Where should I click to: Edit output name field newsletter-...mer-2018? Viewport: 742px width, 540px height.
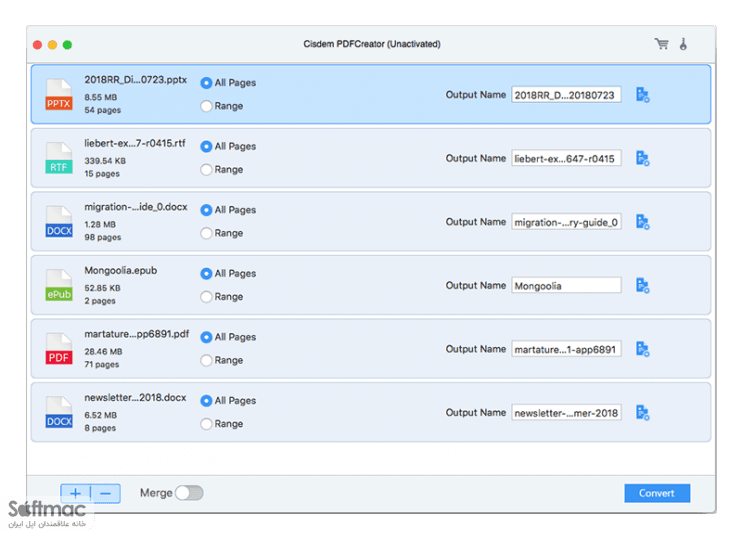566,412
